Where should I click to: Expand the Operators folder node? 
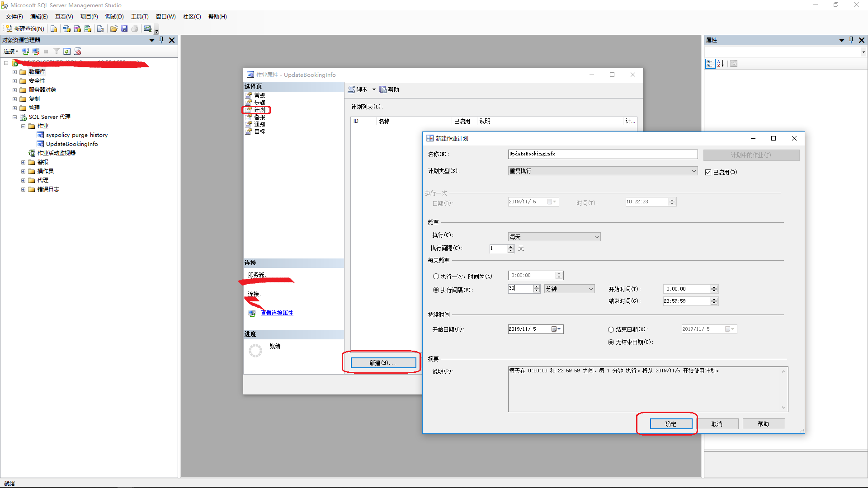pos(23,171)
